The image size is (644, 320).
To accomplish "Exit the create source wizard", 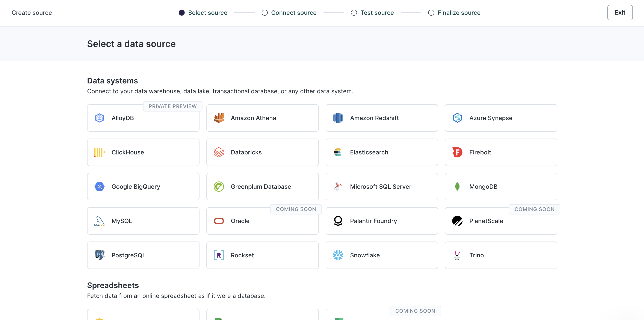I will coord(620,13).
